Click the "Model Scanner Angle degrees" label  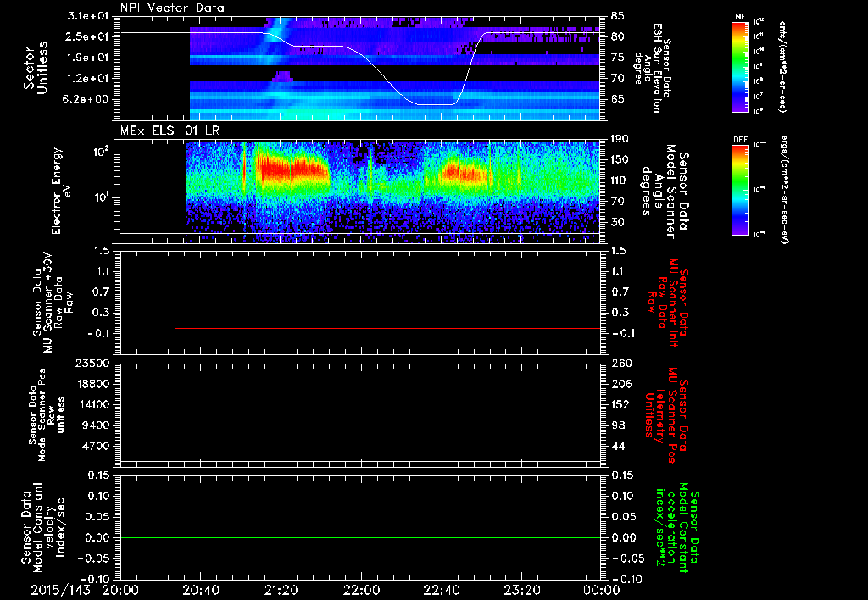click(x=665, y=191)
